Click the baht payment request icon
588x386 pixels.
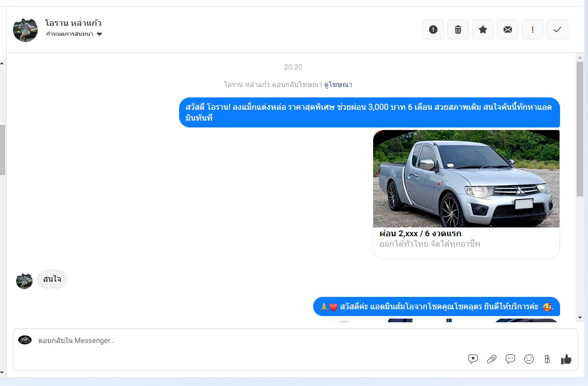(547, 359)
